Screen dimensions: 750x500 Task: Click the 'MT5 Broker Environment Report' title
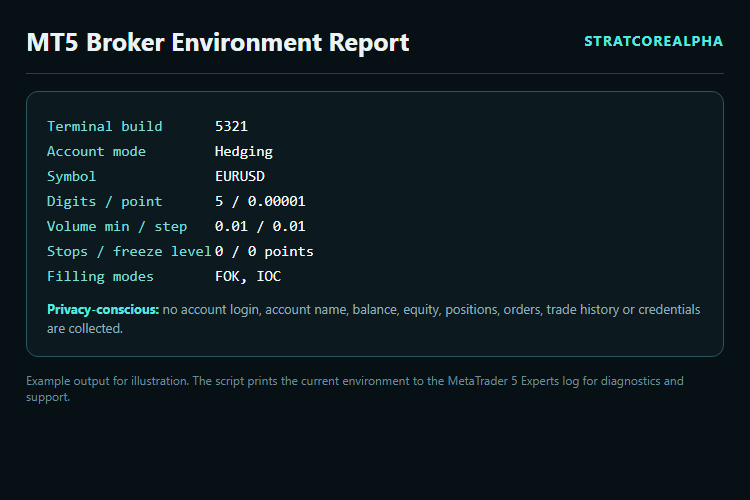(218, 43)
